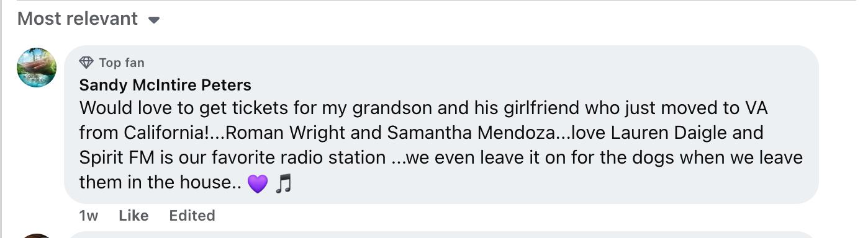Open the Sandy McIntire Peters name link
The width and height of the screenshot is (868, 238).
click(x=165, y=85)
